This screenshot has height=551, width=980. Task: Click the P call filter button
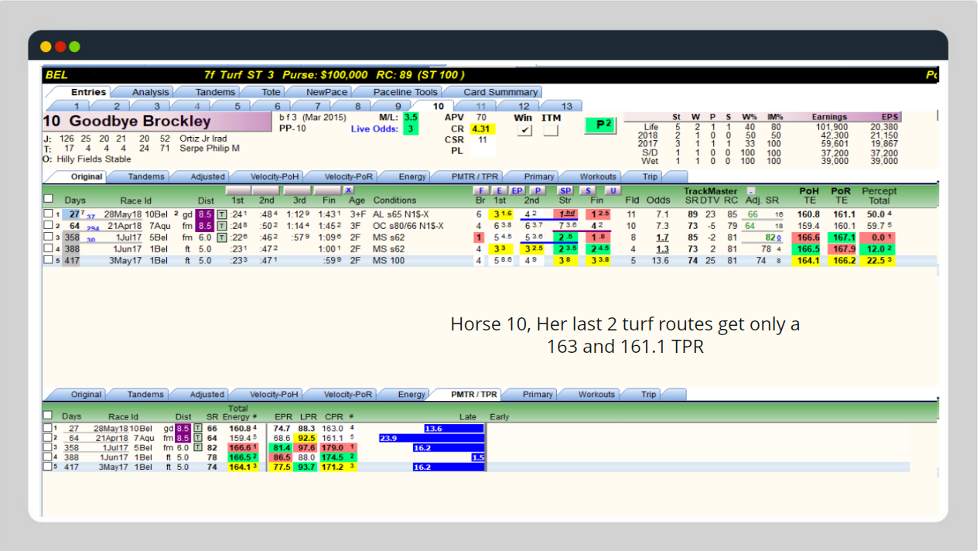(x=537, y=190)
